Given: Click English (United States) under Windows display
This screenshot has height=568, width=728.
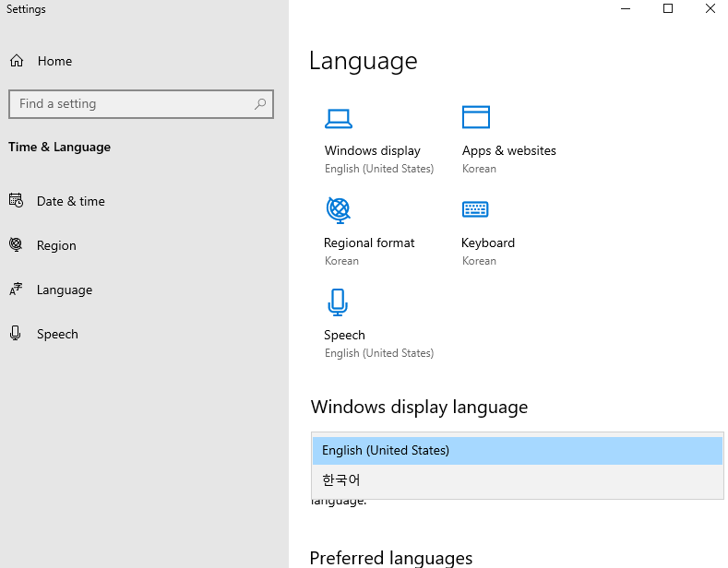Looking at the screenshot, I should point(379,169).
